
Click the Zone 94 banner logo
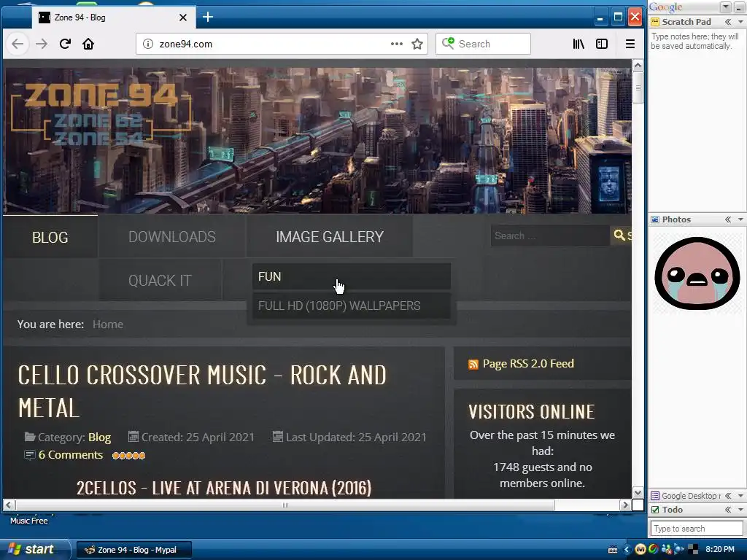click(x=101, y=114)
